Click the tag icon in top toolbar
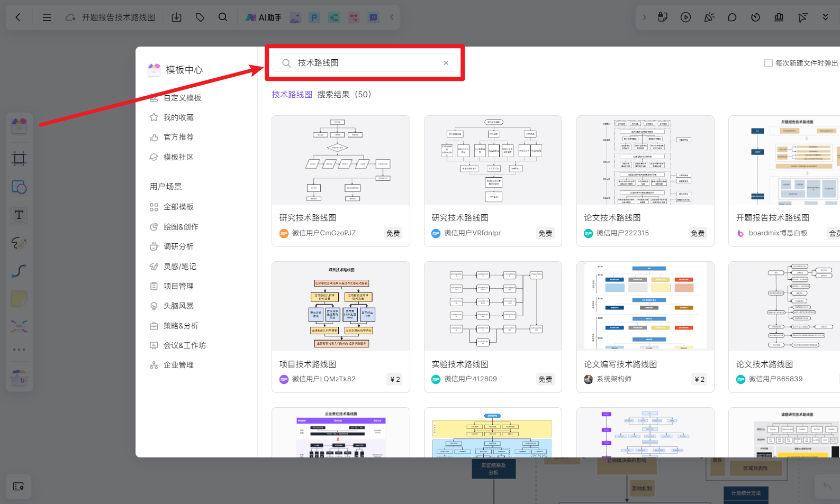This screenshot has height=504, width=840. 200,17
